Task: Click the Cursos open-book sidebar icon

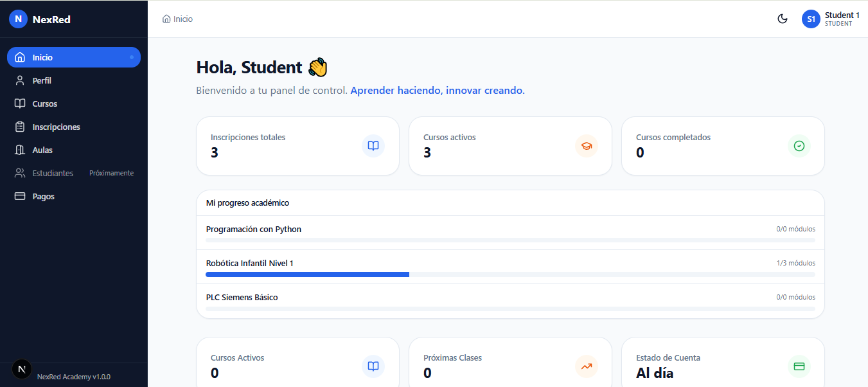Action: click(x=20, y=104)
